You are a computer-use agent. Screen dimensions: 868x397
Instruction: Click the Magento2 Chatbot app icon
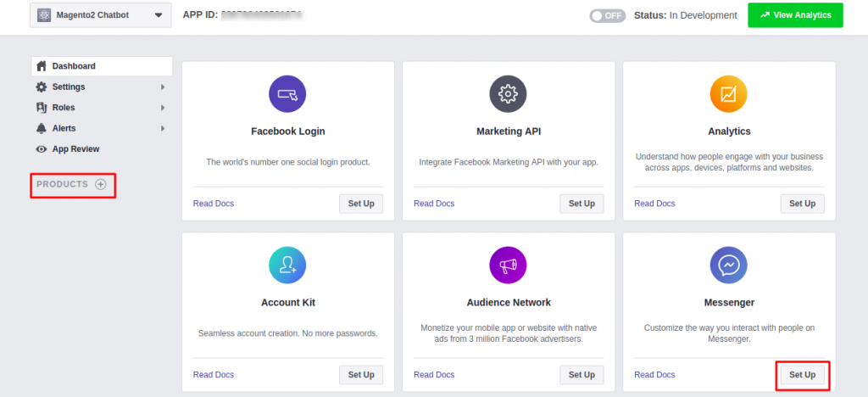(44, 15)
